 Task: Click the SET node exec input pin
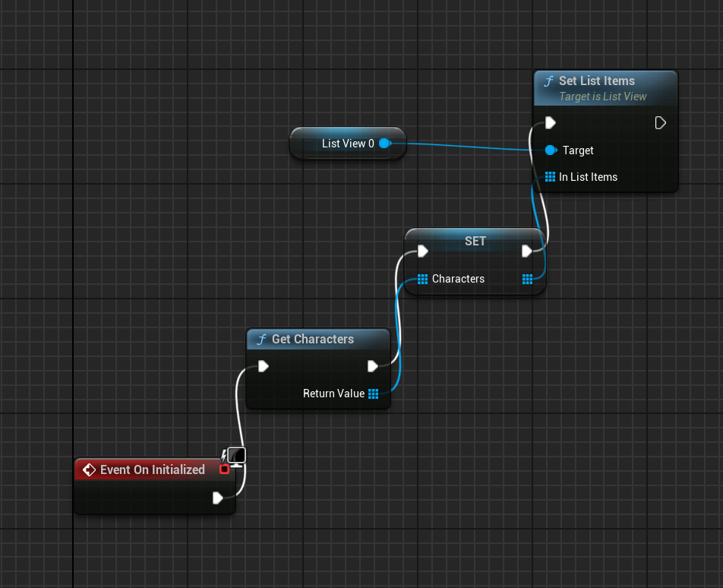[x=422, y=251]
